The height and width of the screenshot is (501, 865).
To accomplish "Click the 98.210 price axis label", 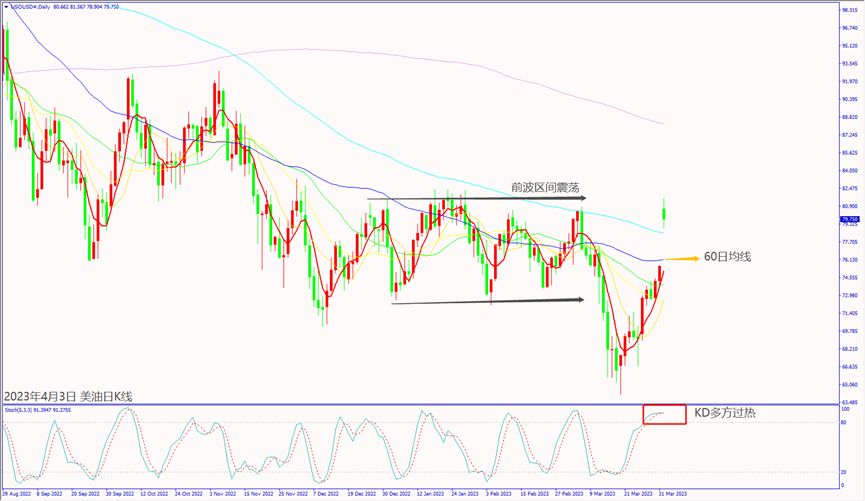I will click(x=849, y=9).
